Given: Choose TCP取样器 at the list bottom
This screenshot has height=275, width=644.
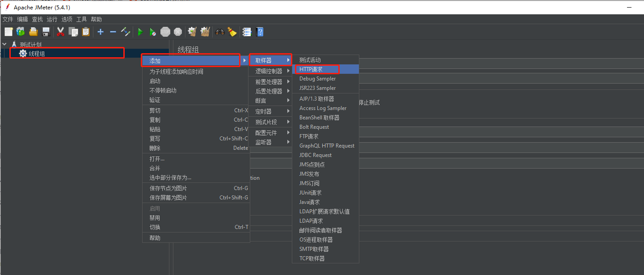Looking at the screenshot, I should [326, 258].
